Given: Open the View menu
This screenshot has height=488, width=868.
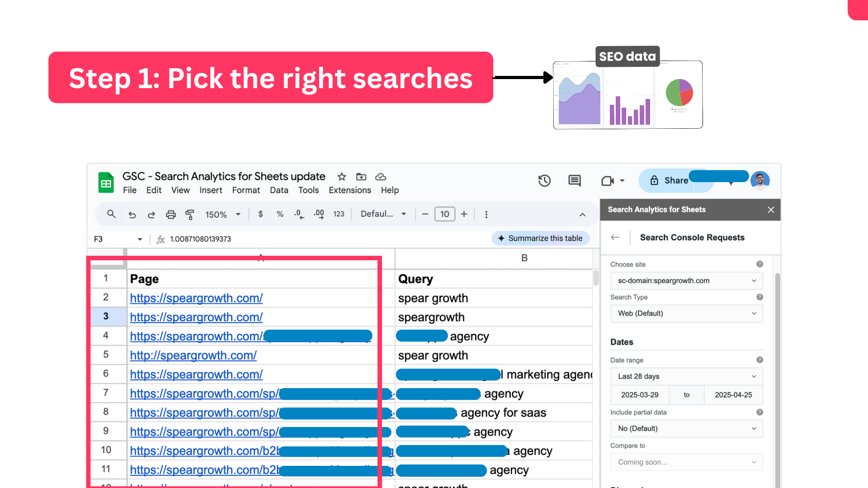Looking at the screenshot, I should tap(180, 190).
